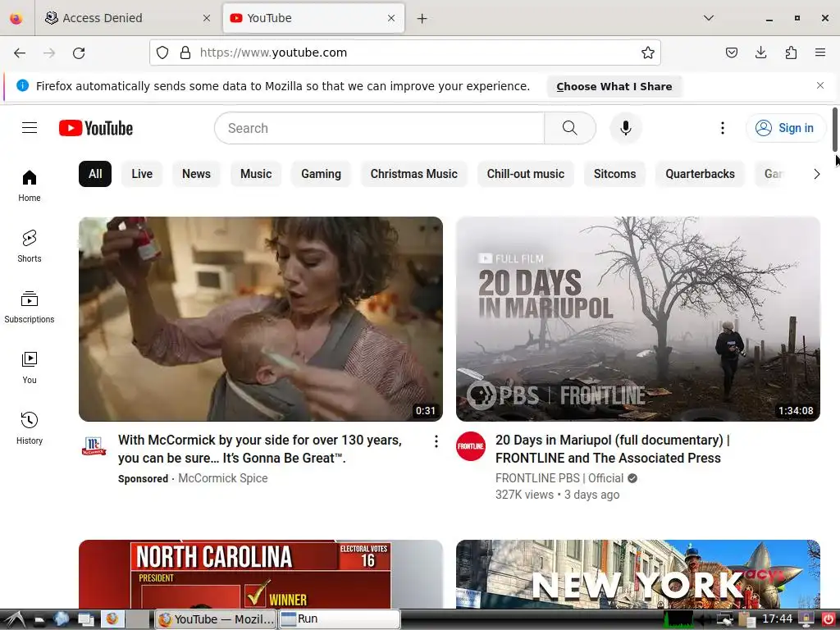Show more category chips arrow
The image size is (840, 630).
tap(816, 174)
